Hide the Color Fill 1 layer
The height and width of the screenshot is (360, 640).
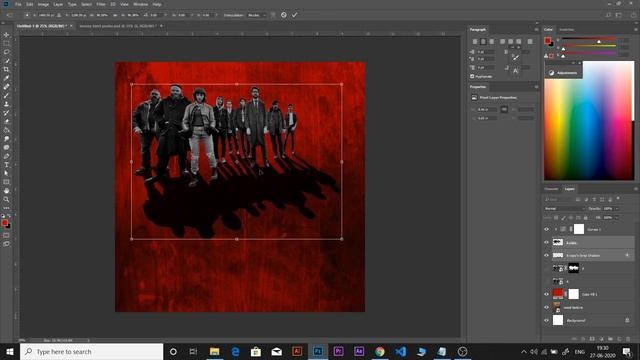[546, 294]
